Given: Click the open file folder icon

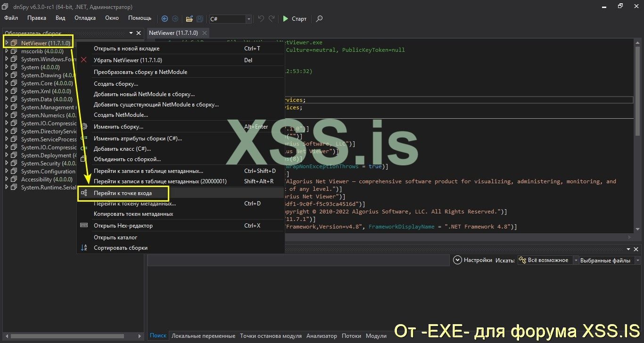Looking at the screenshot, I should [x=189, y=19].
